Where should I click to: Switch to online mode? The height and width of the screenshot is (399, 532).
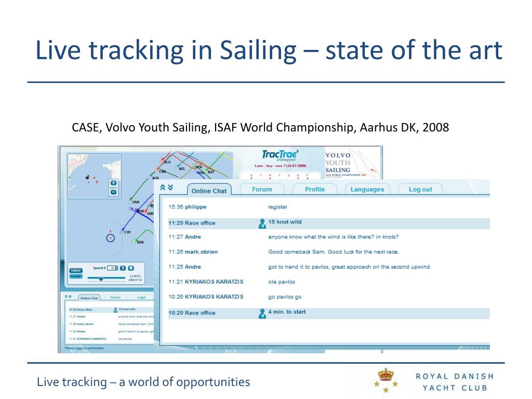[76, 270]
